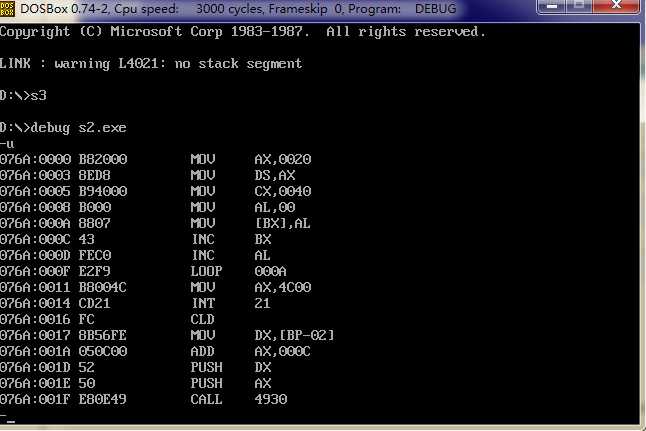Screen dimensions: 646x431
Task: Click the 'MOV AX,4C00' instruction line
Action: 155,287
